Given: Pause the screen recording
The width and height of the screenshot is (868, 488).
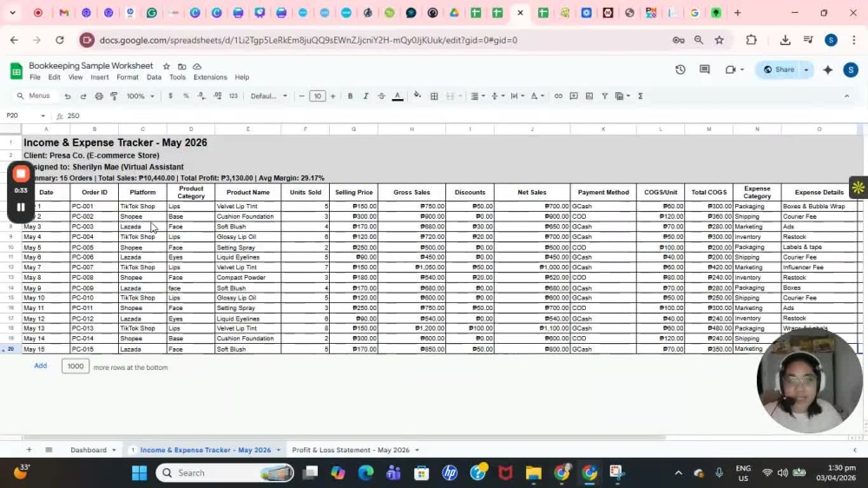Looking at the screenshot, I should (21, 208).
